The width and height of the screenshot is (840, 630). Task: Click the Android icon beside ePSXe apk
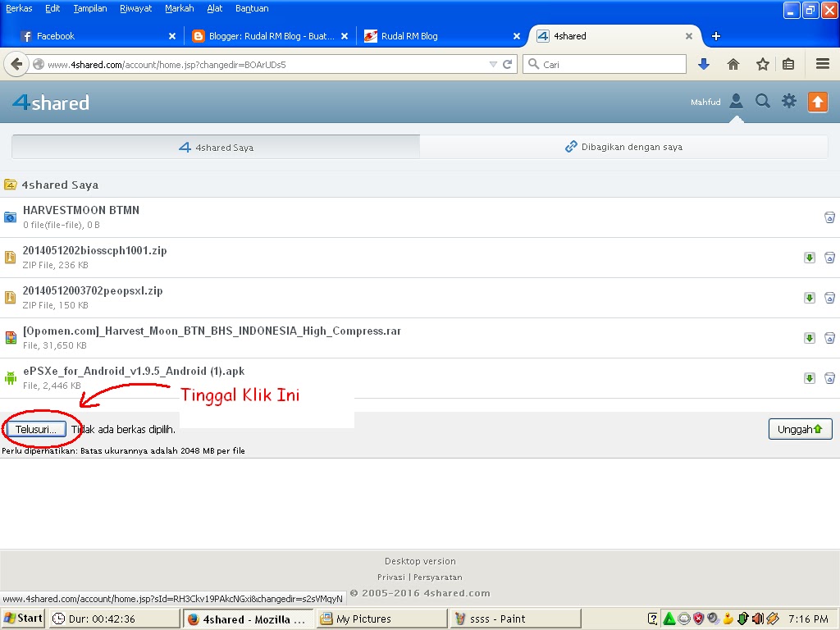pos(10,378)
